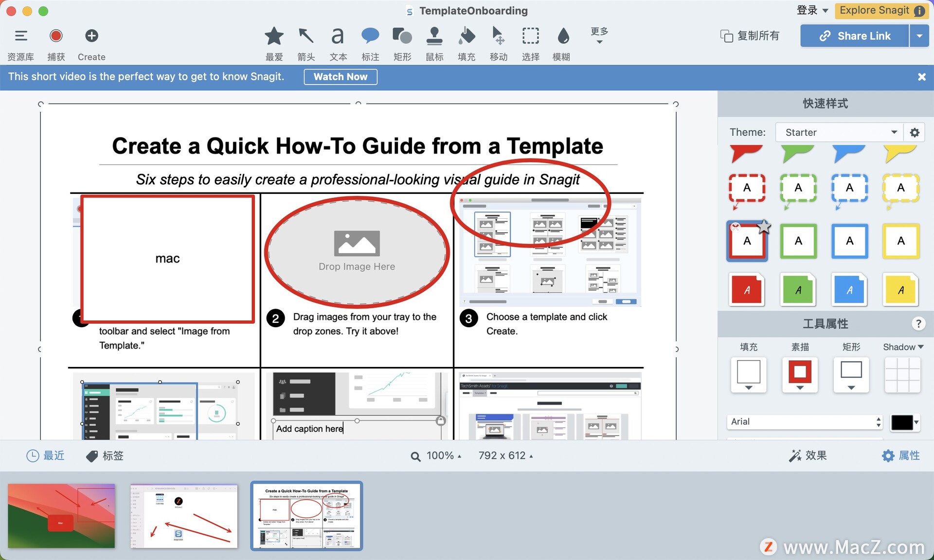
Task: Click the Create plus icon
Action: tap(91, 36)
